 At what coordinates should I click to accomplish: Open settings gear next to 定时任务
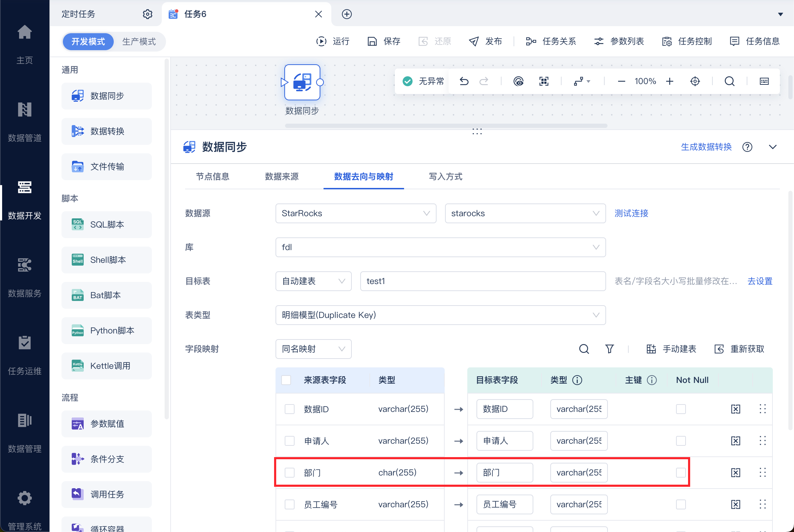click(x=147, y=14)
